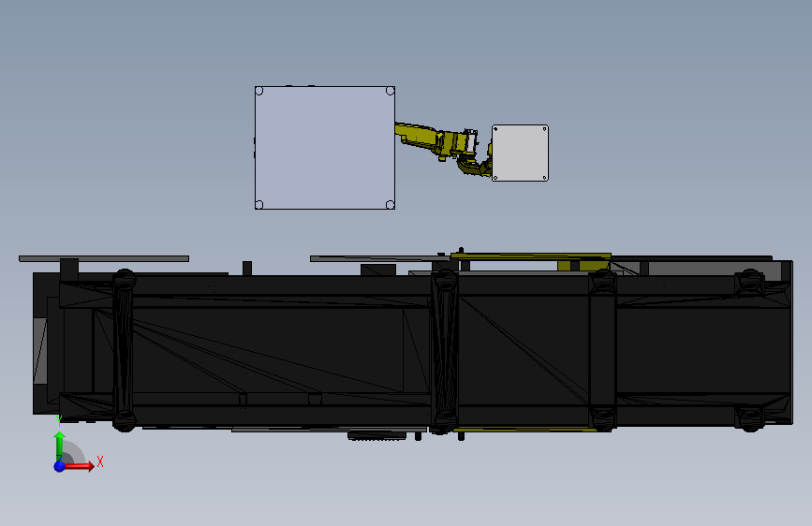Select the yellow frame section on the conveyor top
The image size is (812, 526).
531,256
